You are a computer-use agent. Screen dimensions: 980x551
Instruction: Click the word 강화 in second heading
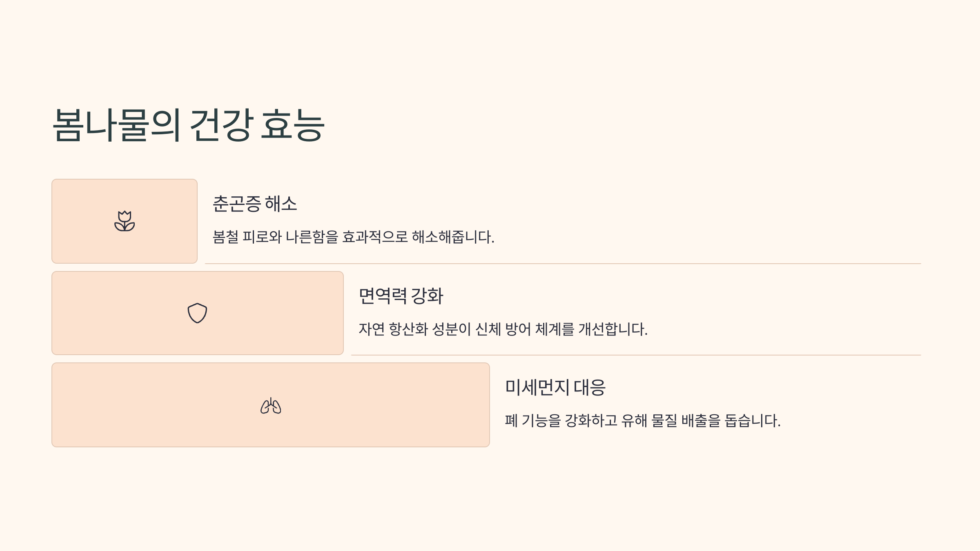point(427,296)
